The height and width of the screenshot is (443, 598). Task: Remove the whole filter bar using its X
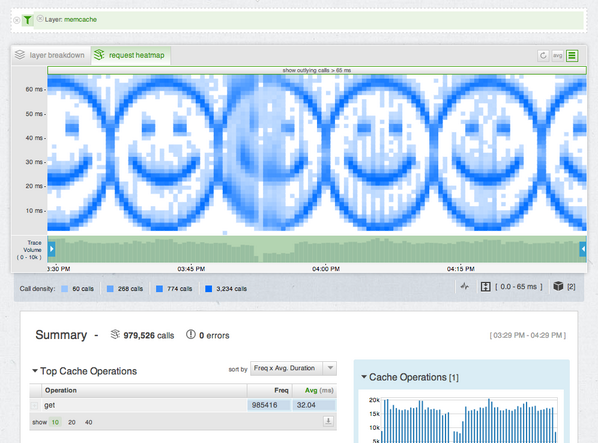(17, 20)
